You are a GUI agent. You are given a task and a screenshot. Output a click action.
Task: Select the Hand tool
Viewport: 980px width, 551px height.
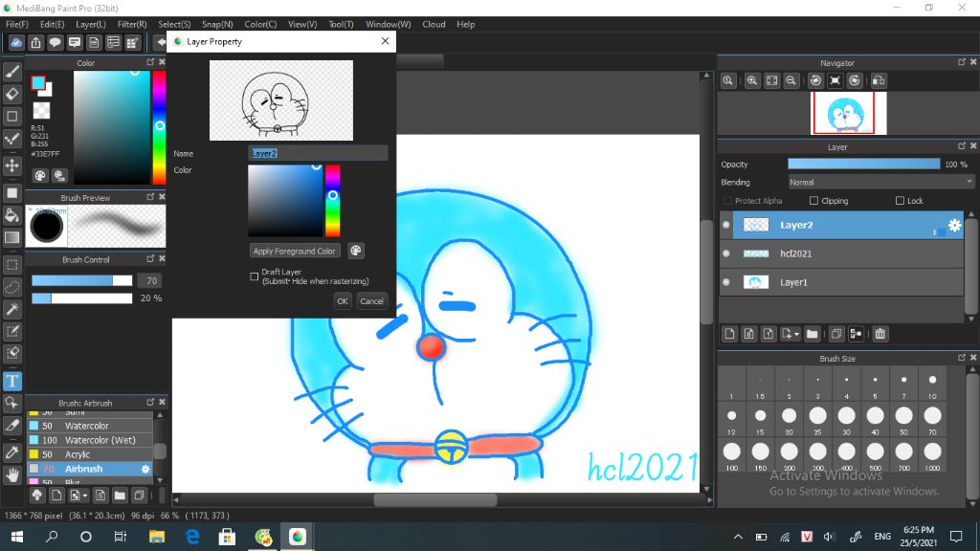(x=11, y=474)
